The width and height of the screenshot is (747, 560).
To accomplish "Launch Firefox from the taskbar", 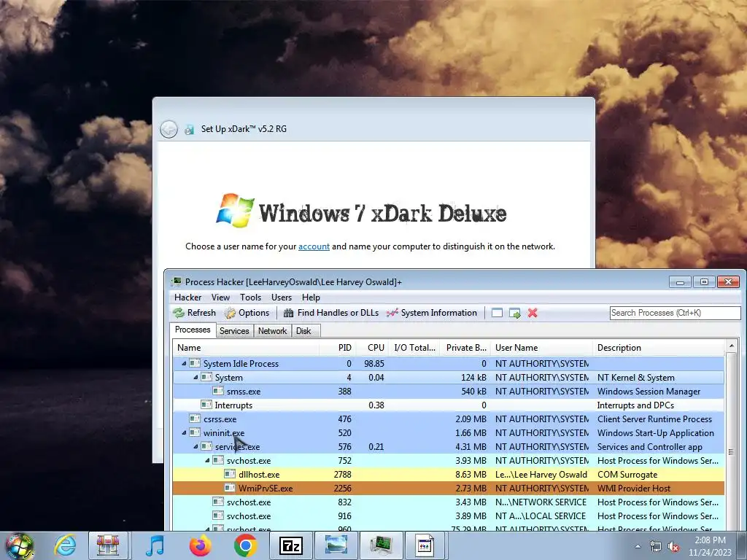I will click(x=200, y=545).
